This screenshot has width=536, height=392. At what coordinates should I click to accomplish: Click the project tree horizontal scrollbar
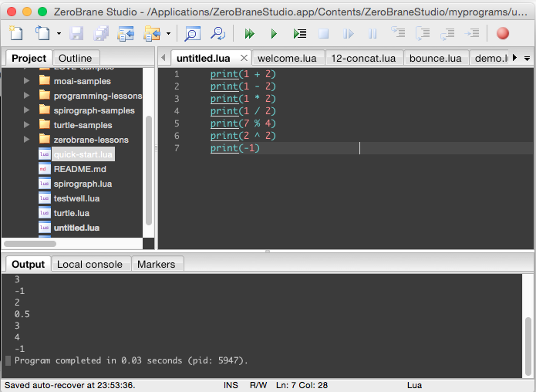pos(30,244)
